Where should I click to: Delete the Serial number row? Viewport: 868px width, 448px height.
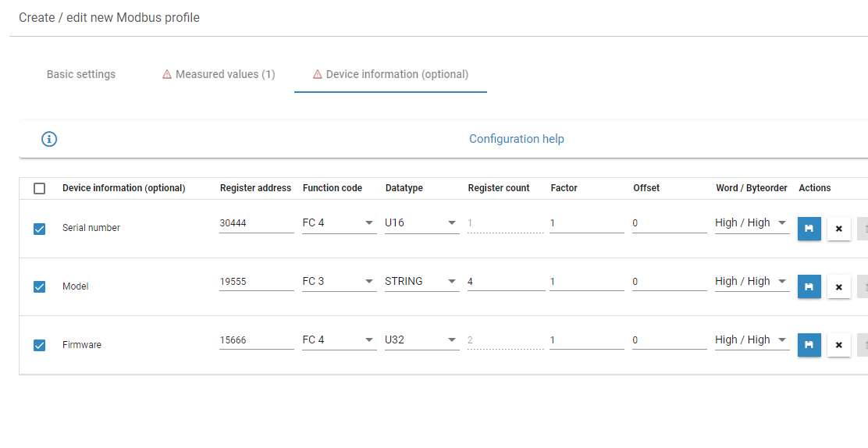coord(838,229)
